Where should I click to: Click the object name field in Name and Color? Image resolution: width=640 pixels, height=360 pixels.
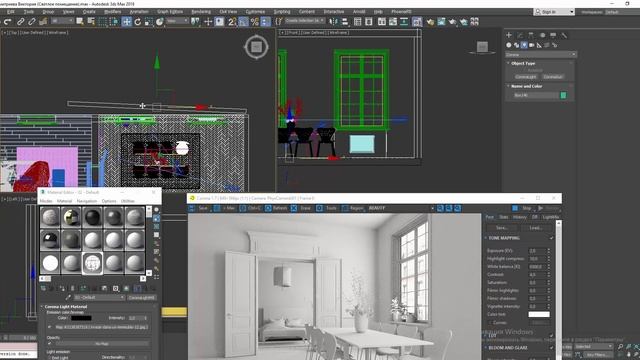click(x=536, y=95)
